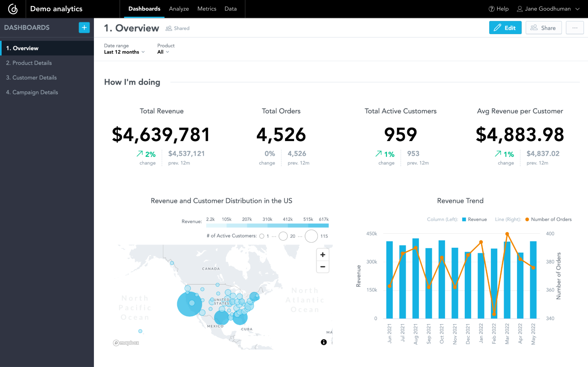This screenshot has height=367, width=588.
Task: Open the Help question mark icon
Action: [491, 9]
